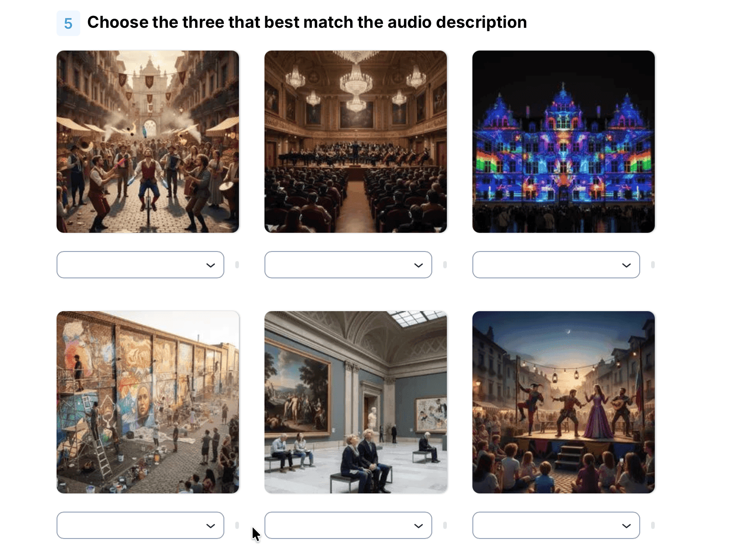Click the question number 5 badge
This screenshot has height=554, width=756.
68,23
